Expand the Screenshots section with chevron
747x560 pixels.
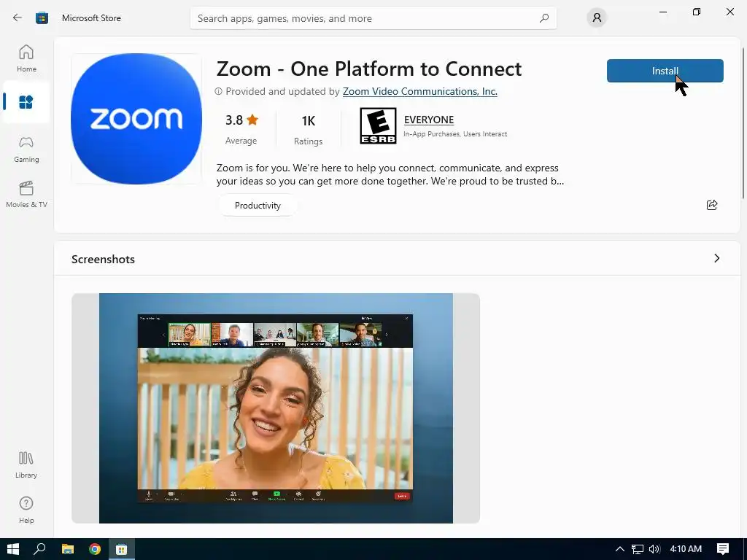point(717,258)
